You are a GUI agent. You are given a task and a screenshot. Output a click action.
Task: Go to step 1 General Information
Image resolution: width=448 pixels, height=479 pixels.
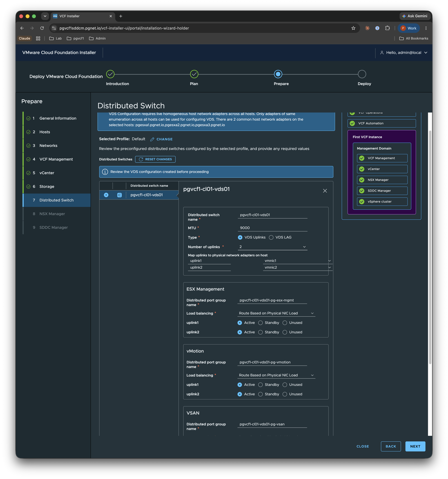[x=57, y=118]
